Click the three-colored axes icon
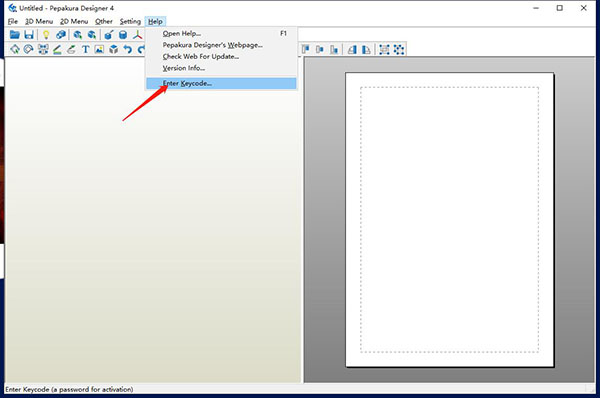This screenshot has width=600, height=398. click(x=137, y=35)
